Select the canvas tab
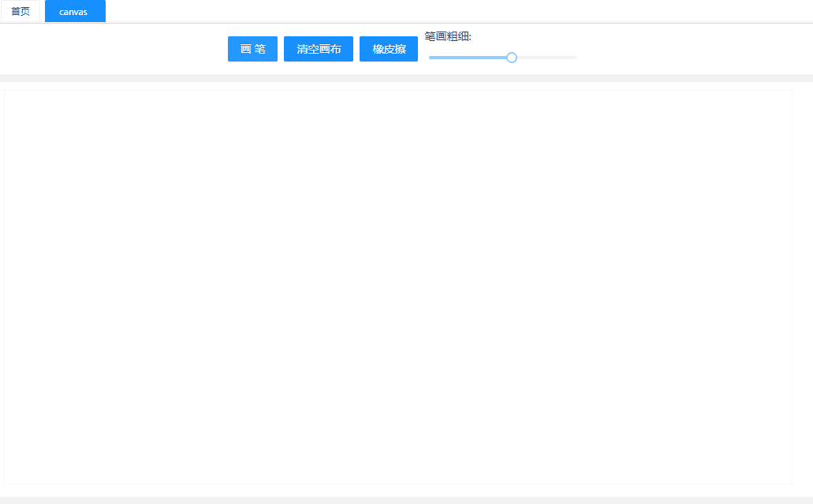The image size is (813, 504). coord(75,11)
